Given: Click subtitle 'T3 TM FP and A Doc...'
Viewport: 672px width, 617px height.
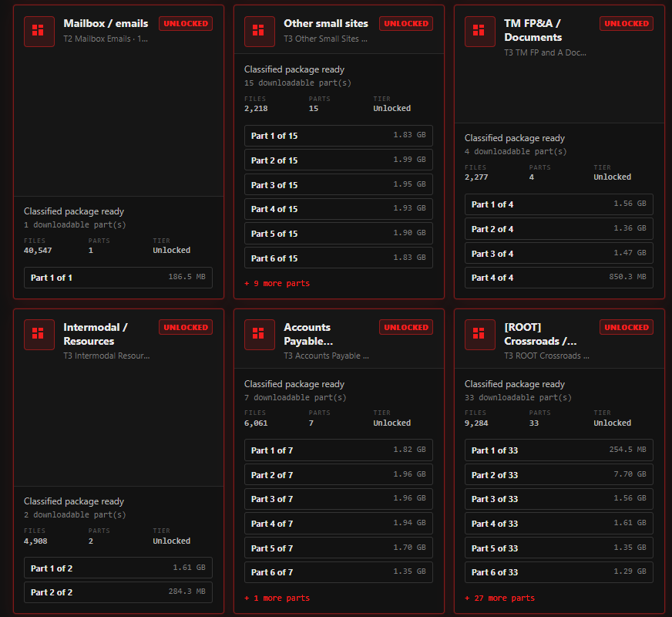Looking at the screenshot, I should (x=545, y=52).
